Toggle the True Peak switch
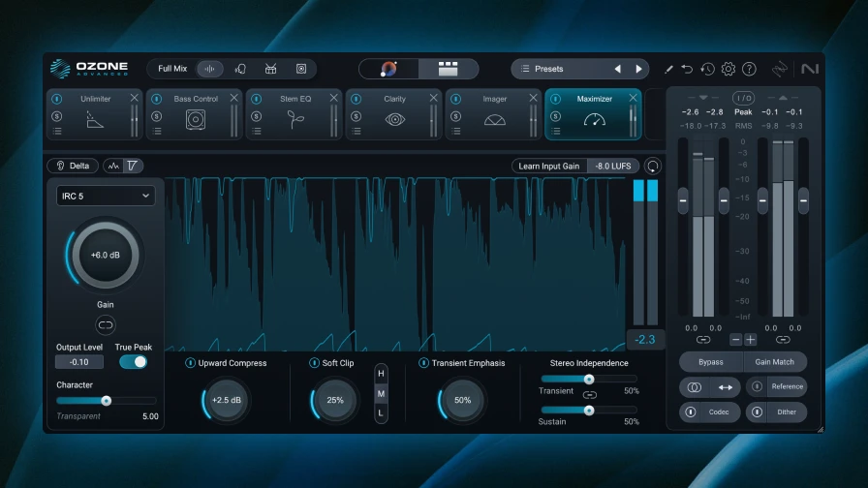 point(134,361)
